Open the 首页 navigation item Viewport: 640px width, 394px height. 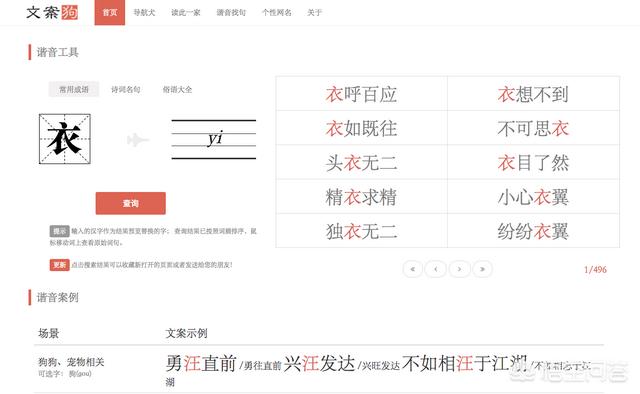(x=110, y=13)
